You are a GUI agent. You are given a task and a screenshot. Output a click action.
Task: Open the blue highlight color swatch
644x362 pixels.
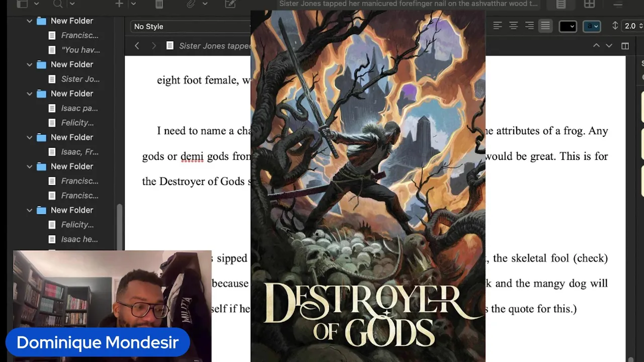(x=592, y=26)
